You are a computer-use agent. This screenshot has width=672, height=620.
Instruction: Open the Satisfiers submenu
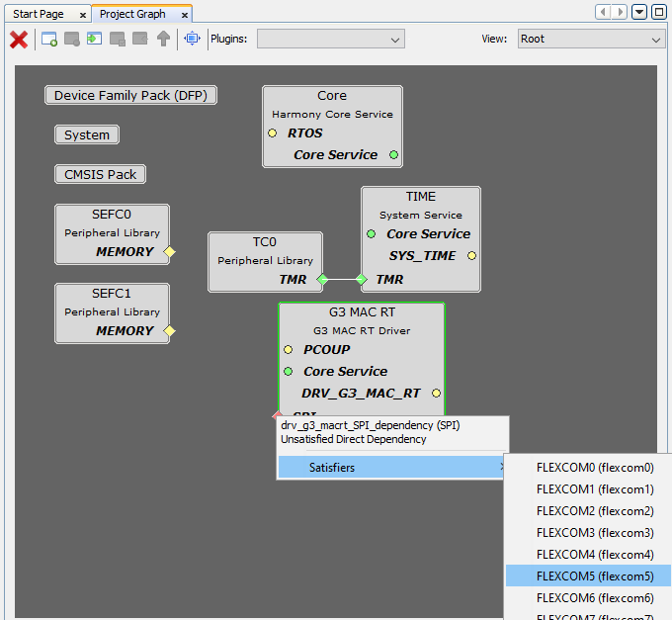tap(391, 468)
